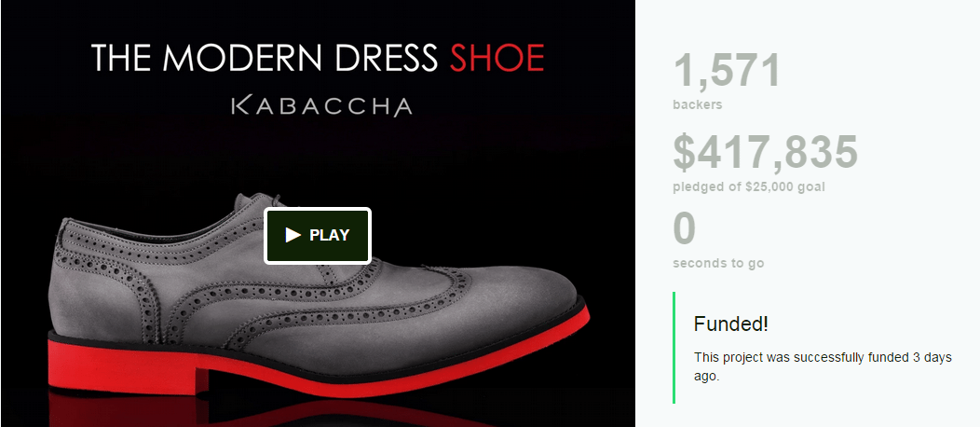Click the 'backers' label
980x427 pixels.
[697, 105]
